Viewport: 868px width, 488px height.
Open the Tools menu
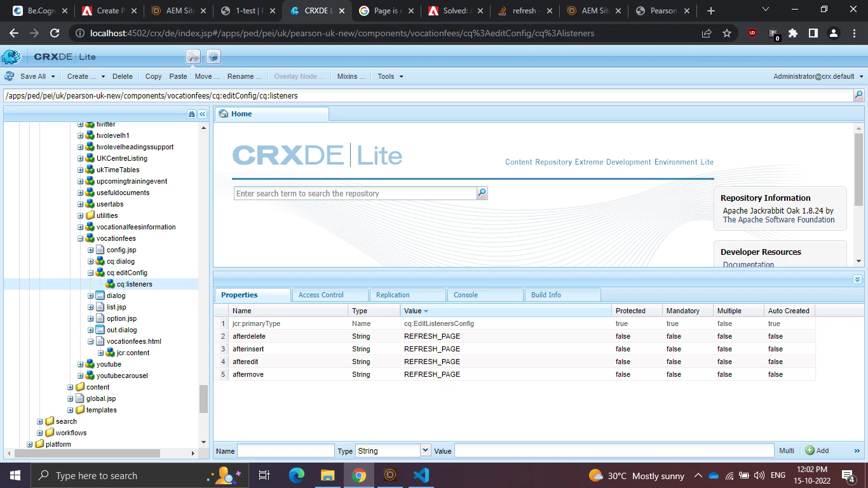(390, 76)
